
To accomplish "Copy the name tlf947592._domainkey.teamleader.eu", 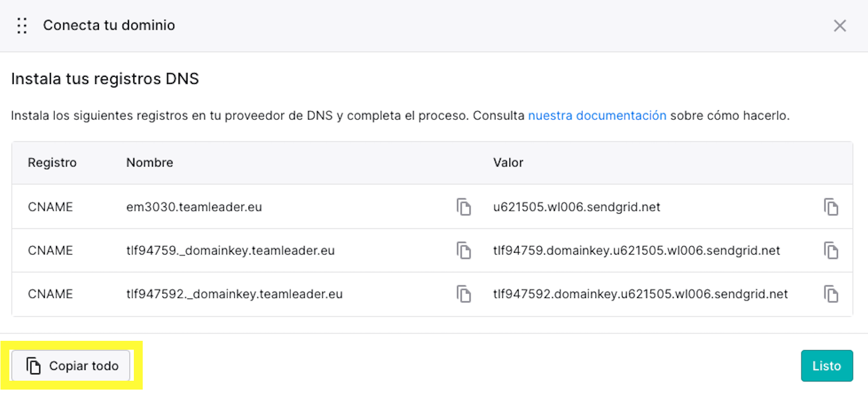I will (464, 294).
